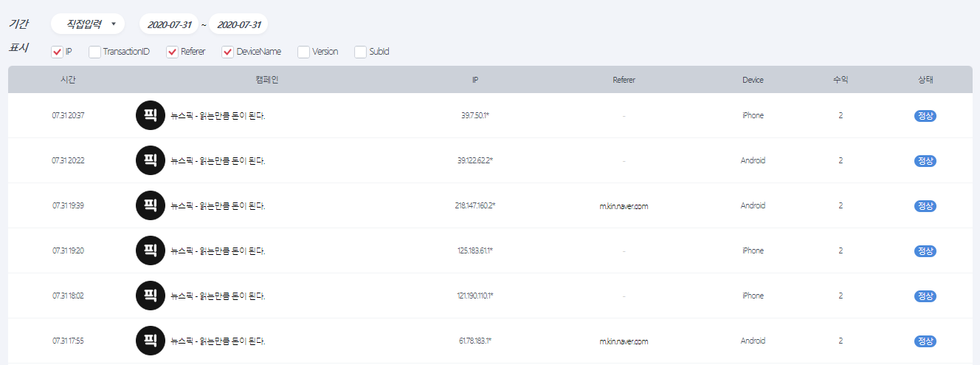This screenshot has width=980, height=365.
Task: Click the 픽 campaign icon in 17:55 row
Action: 151,341
